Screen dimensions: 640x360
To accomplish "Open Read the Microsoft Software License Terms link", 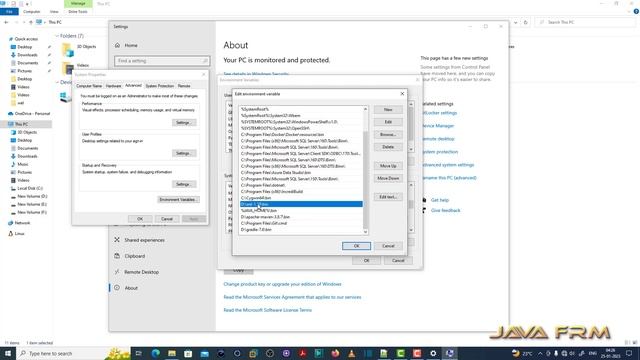I will [267, 310].
